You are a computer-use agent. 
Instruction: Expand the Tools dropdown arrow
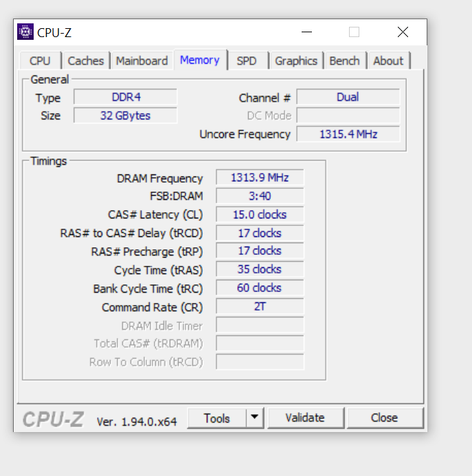(x=254, y=418)
